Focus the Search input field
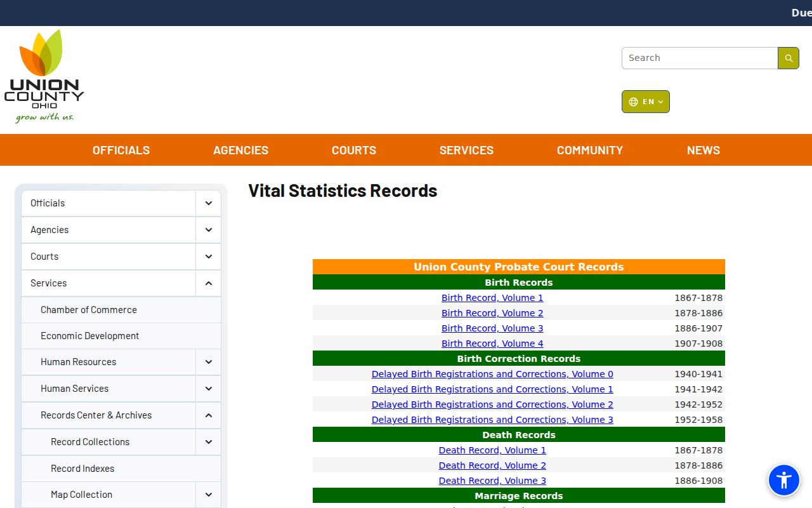The height and width of the screenshot is (508, 812). pos(700,58)
